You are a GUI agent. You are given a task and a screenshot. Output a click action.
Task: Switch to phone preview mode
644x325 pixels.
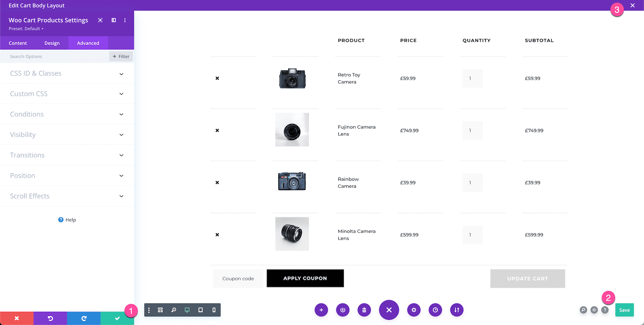click(214, 310)
